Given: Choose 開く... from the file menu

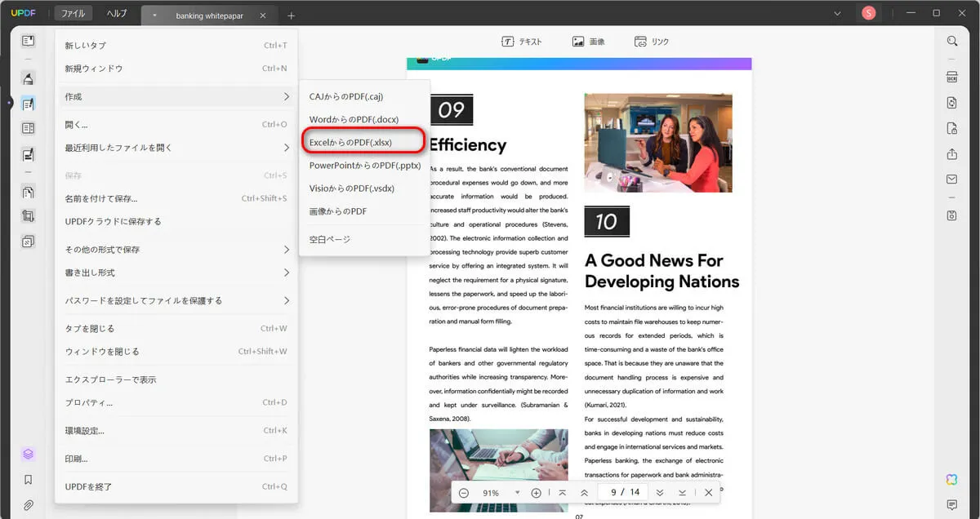Looking at the screenshot, I should click(176, 125).
